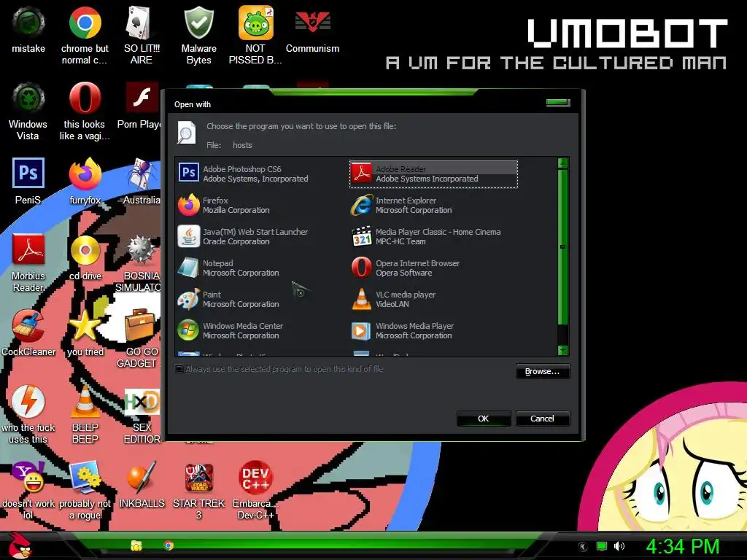Viewport: 747px width, 560px height.
Task: Confirm with the OK button
Action: [x=484, y=419]
